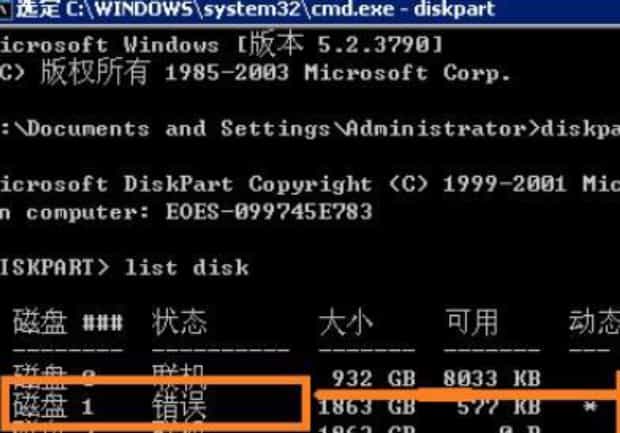Click the 577 KB free value
Screen dimensions: 620x433
(499, 407)
